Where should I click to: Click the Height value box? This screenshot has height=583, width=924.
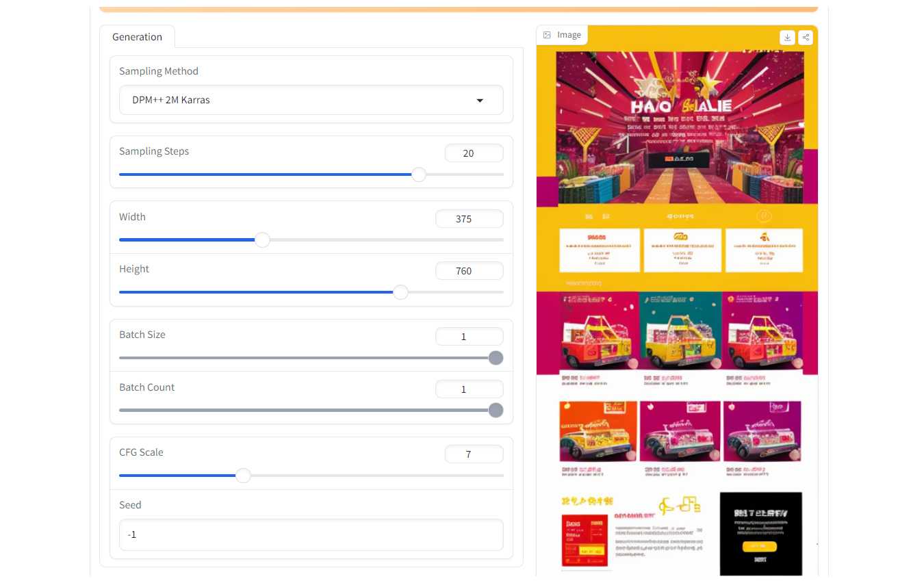(x=469, y=271)
